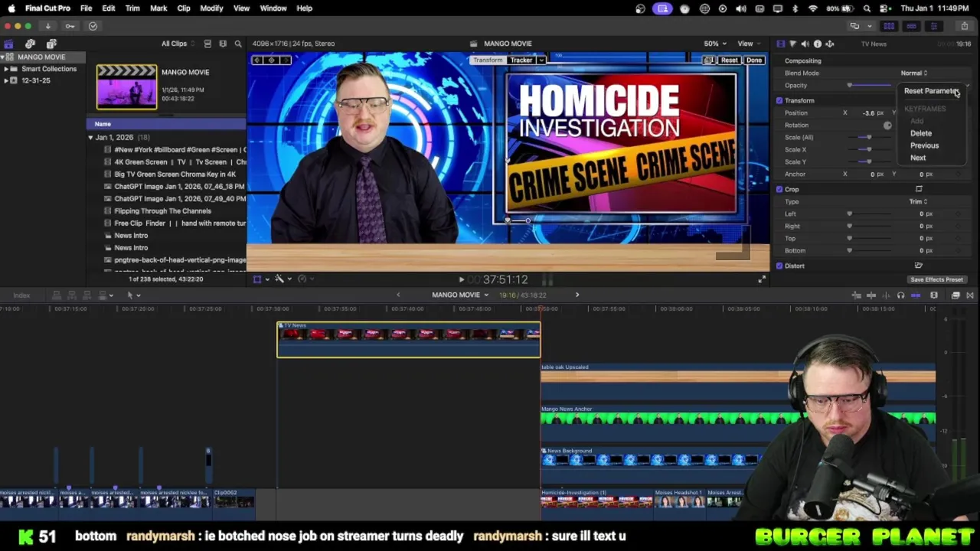This screenshot has height=551, width=980.
Task: Open MANGO MOVIE timeline project dropdown
Action: tap(460, 295)
